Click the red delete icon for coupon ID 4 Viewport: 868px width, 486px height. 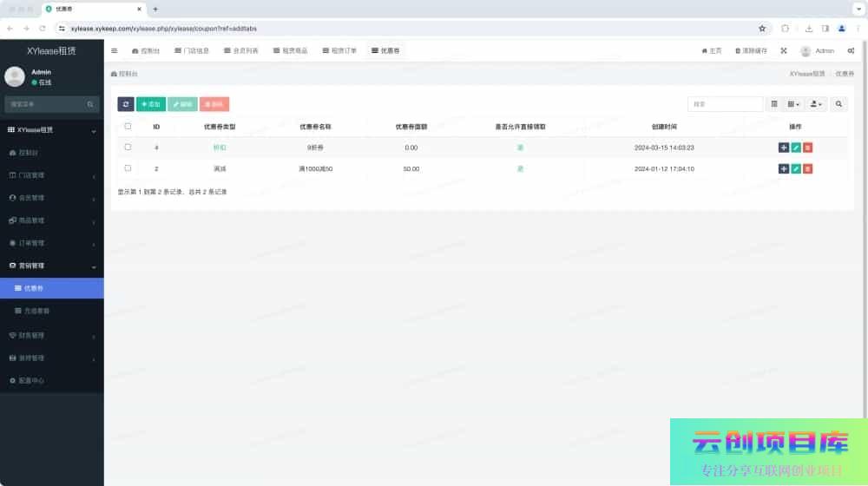click(x=808, y=148)
